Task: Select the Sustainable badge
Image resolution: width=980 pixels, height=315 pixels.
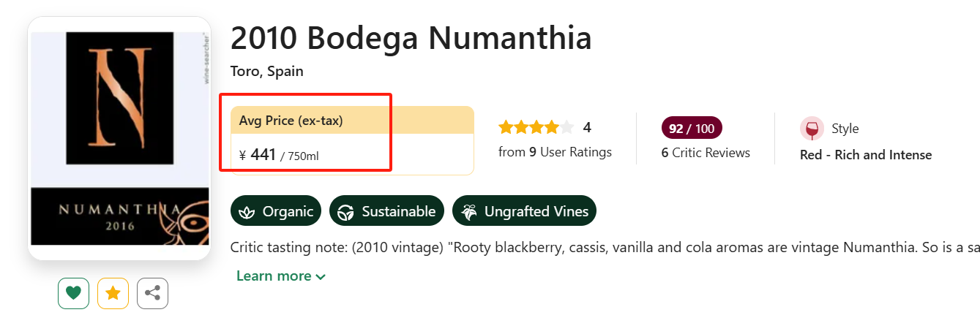Action: [x=386, y=211]
